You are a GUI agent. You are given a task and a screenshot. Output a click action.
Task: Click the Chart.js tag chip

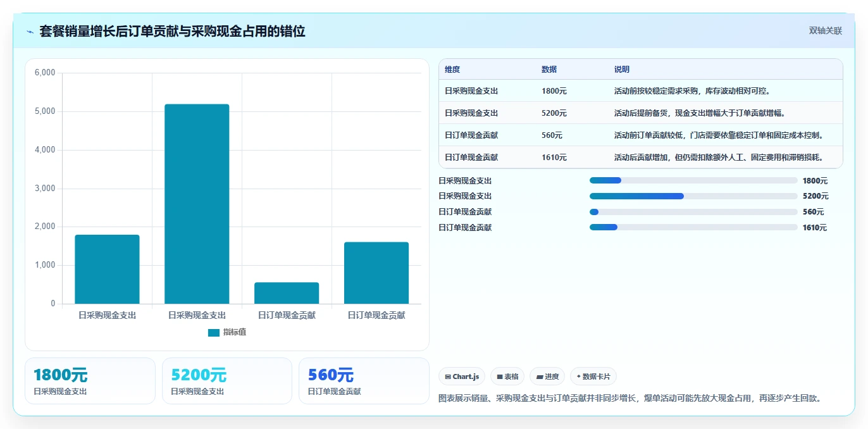pyautogui.click(x=462, y=376)
